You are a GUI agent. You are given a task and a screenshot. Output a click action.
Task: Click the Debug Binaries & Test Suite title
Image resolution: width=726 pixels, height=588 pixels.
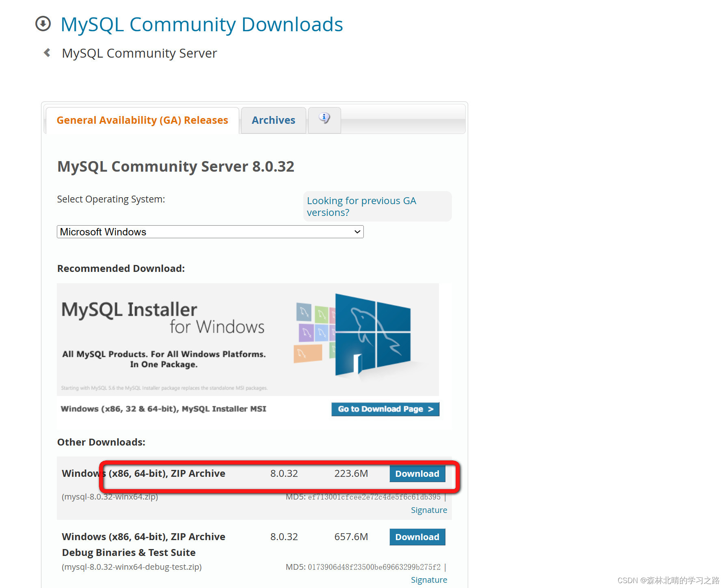tap(129, 553)
